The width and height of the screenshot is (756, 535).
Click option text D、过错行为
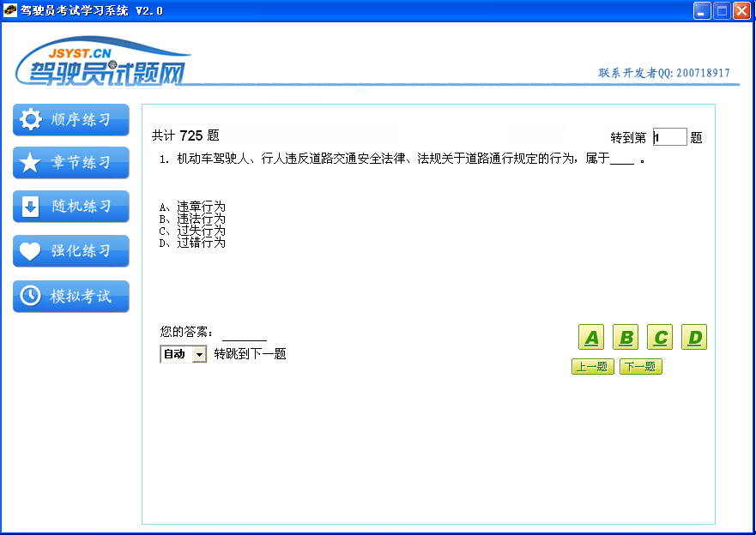click(192, 243)
